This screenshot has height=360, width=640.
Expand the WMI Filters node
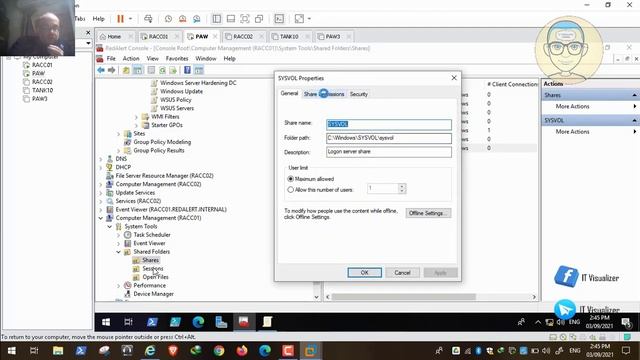click(x=136, y=117)
